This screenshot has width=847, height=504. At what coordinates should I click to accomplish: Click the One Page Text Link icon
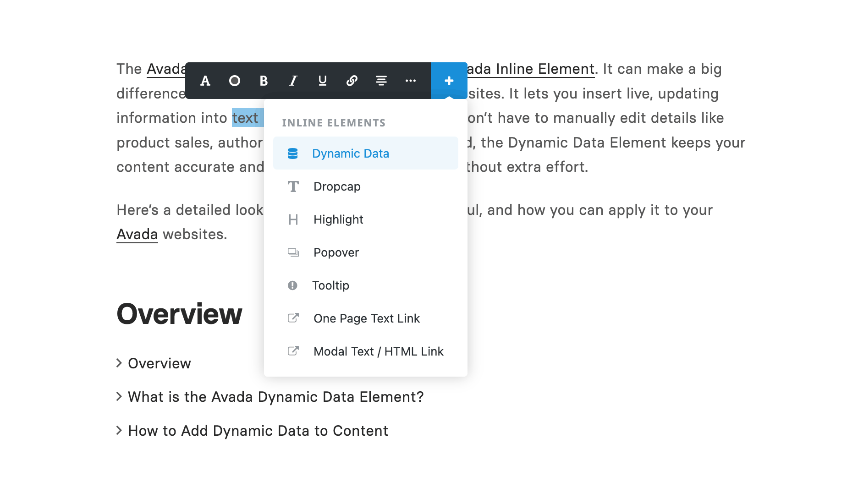(293, 318)
